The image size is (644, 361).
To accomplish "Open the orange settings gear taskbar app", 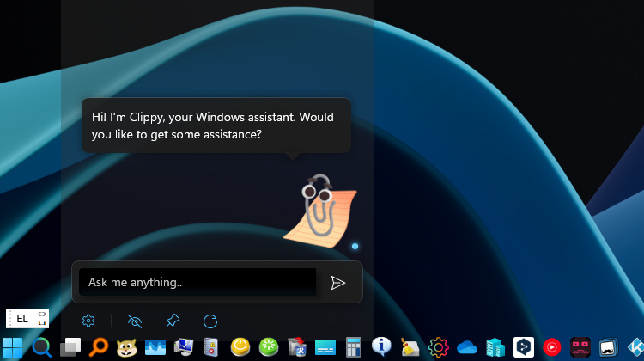I will click(439, 347).
